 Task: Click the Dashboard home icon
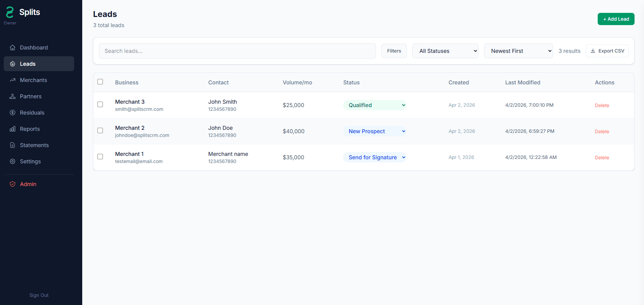(x=13, y=47)
